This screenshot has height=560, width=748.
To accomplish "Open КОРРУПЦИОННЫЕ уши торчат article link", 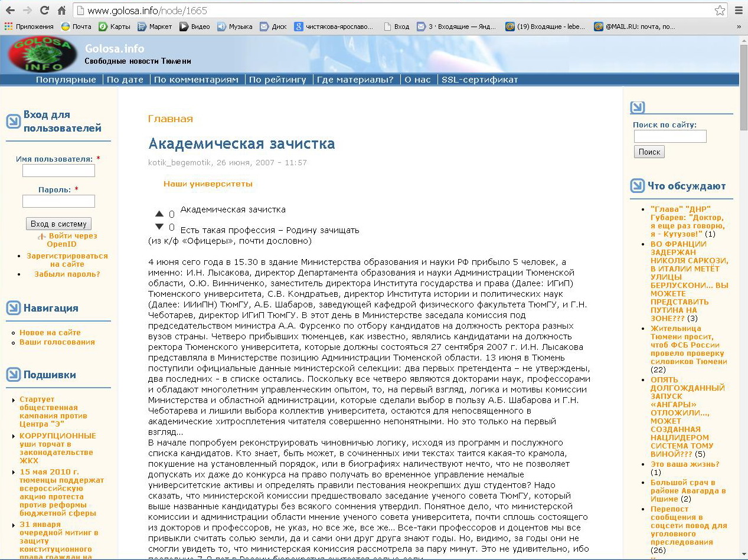I will coord(58,448).
